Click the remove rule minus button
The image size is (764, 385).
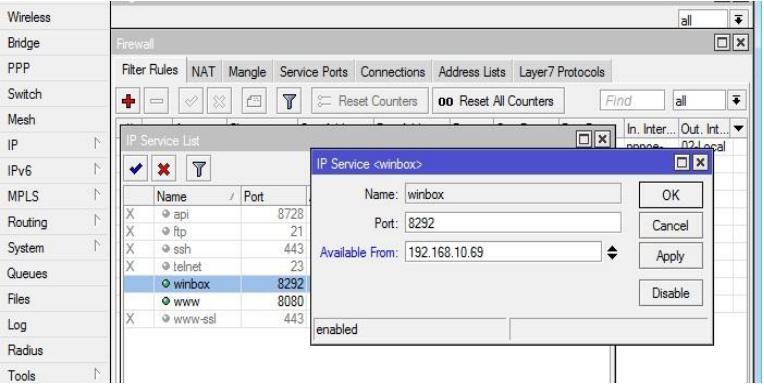pyautogui.click(x=156, y=101)
